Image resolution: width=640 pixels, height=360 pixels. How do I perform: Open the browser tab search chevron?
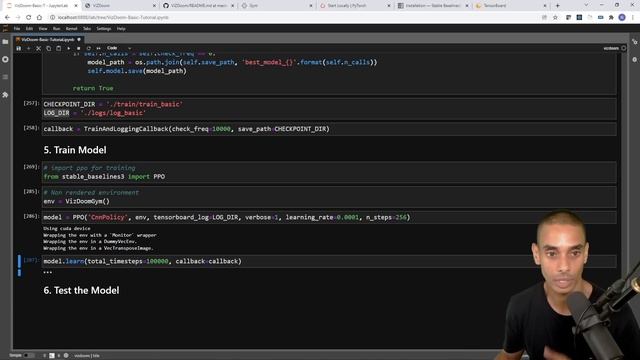(x=586, y=5)
